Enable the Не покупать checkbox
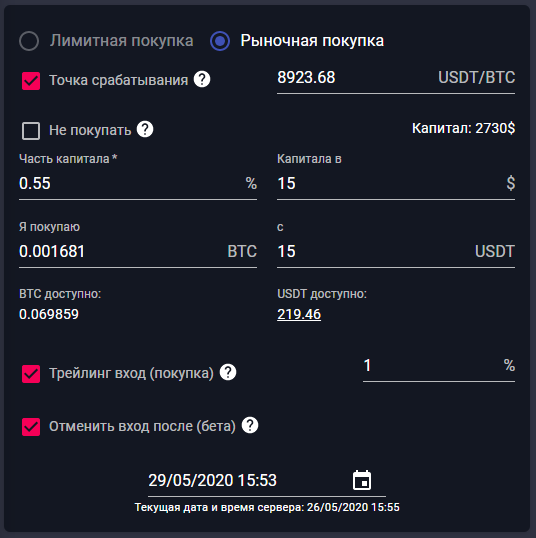 click(x=31, y=131)
